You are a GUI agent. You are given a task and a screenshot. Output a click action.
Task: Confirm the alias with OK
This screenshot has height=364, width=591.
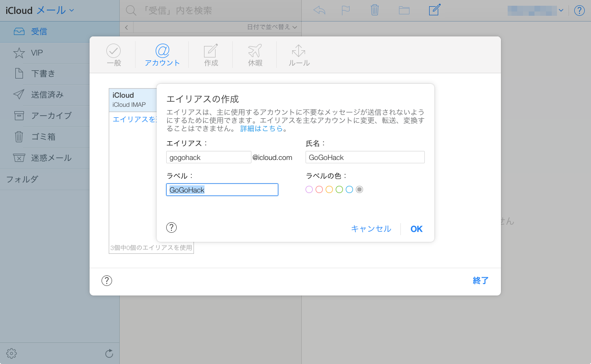point(417,229)
